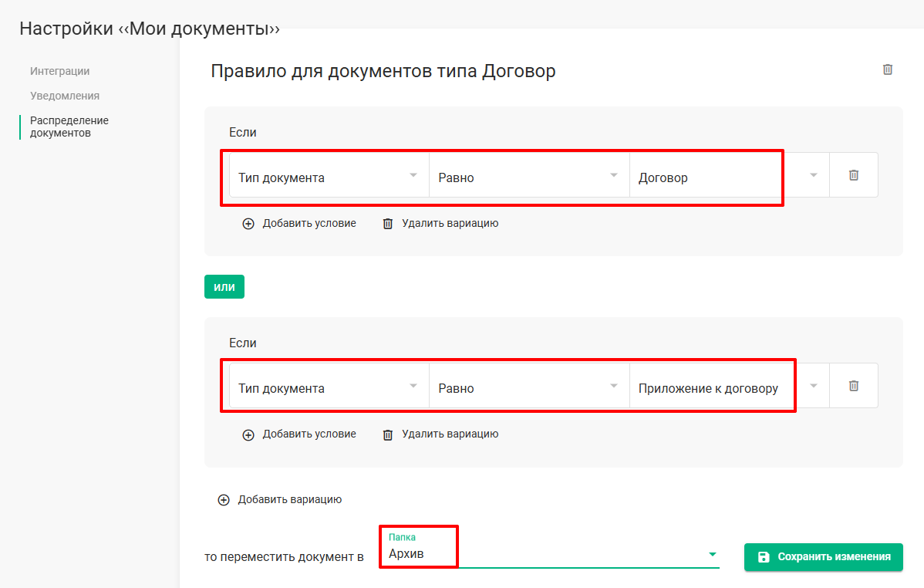Open Равно operator dropdown in second condition
The width and height of the screenshot is (924, 588).
pyautogui.click(x=529, y=386)
